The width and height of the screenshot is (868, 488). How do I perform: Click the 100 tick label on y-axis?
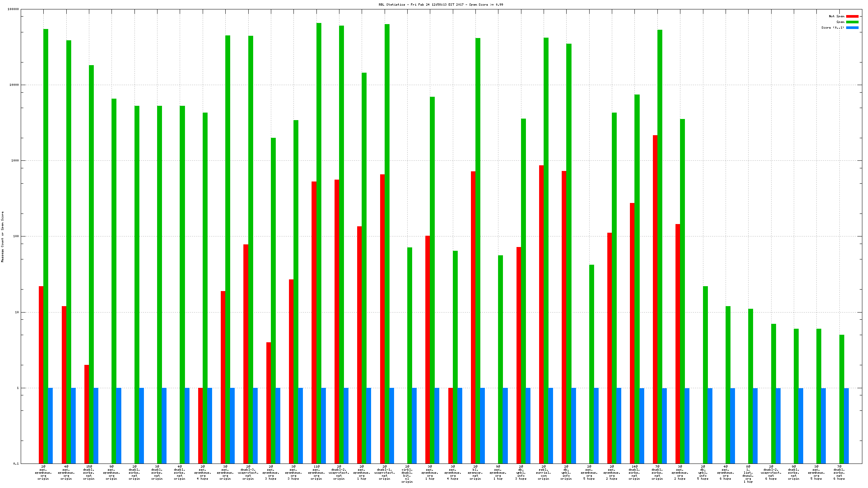(x=15, y=236)
